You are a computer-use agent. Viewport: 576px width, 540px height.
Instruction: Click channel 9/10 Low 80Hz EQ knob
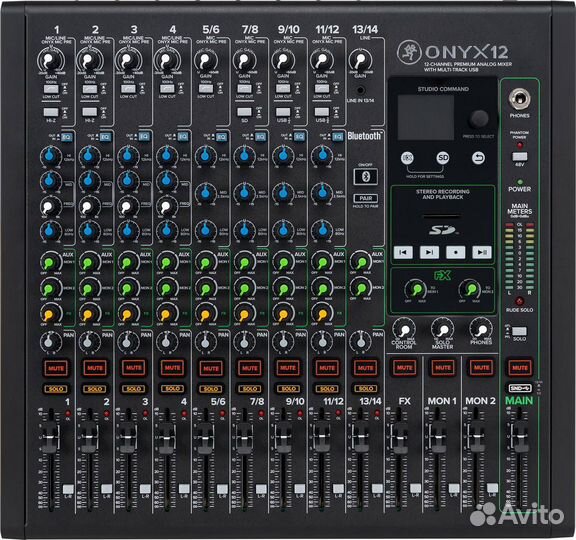[283, 230]
